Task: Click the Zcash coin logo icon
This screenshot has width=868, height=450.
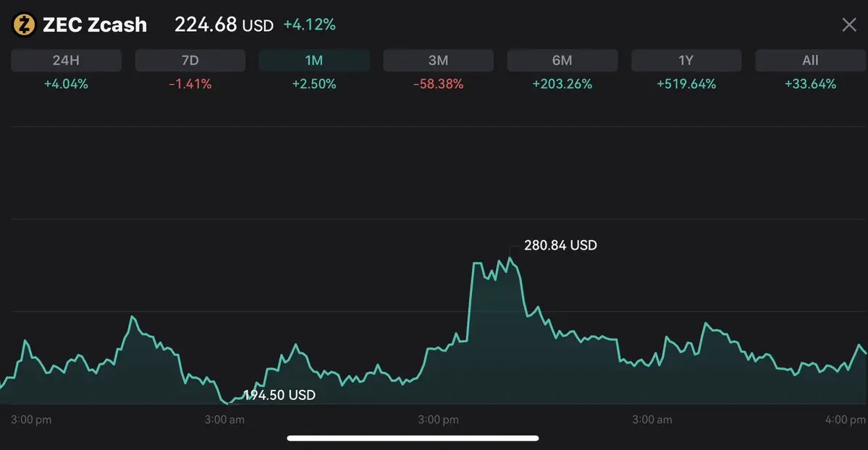Action: click(25, 25)
